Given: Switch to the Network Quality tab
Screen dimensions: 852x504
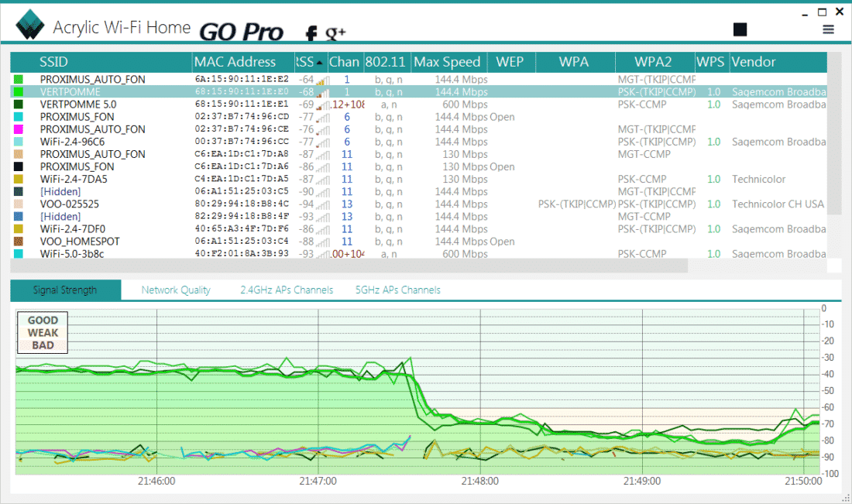Looking at the screenshot, I should (x=176, y=290).
